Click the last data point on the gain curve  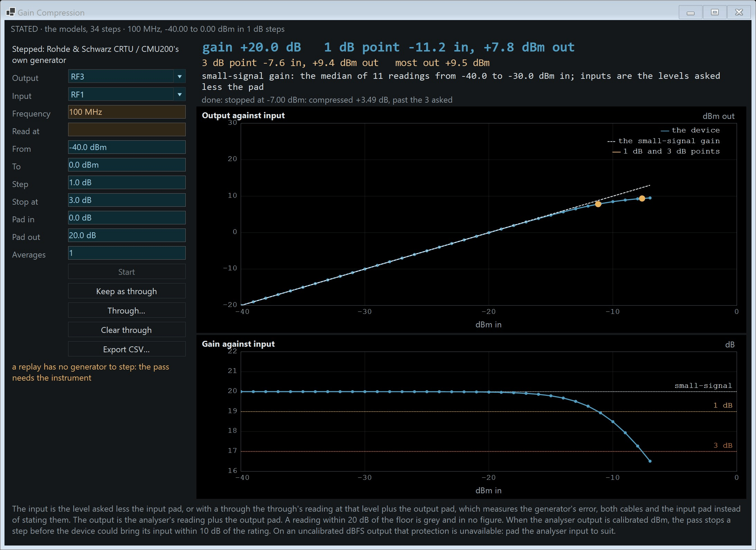(x=650, y=461)
